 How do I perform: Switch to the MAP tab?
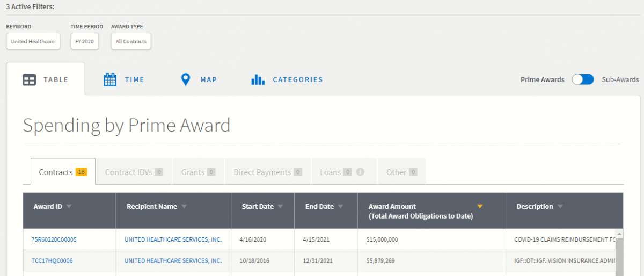click(x=199, y=79)
